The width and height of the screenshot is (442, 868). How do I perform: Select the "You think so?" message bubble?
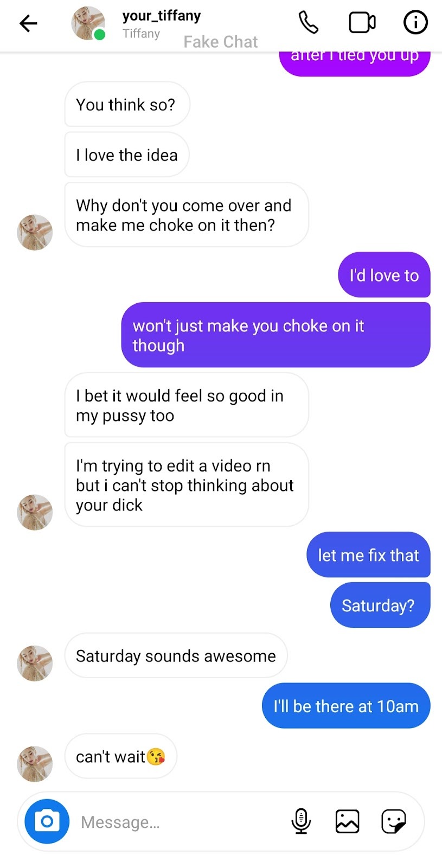pos(127,104)
